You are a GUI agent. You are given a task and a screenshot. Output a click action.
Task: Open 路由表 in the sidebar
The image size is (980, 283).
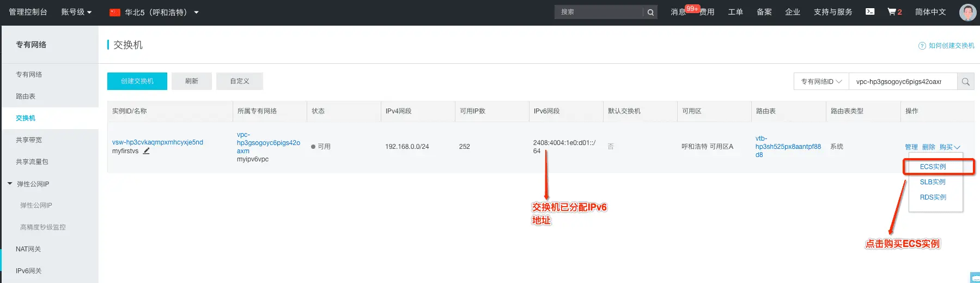(x=26, y=97)
